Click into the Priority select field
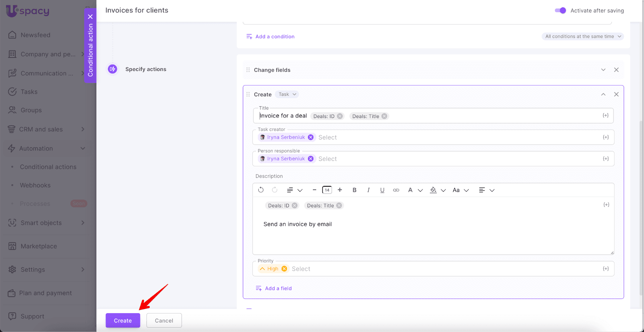The height and width of the screenshot is (332, 644). (x=443, y=269)
